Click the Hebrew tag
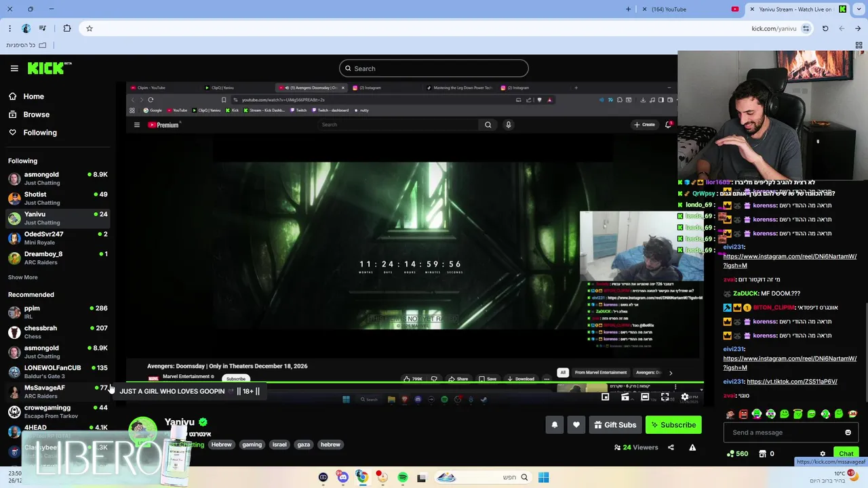The height and width of the screenshot is (488, 868). pyautogui.click(x=221, y=445)
